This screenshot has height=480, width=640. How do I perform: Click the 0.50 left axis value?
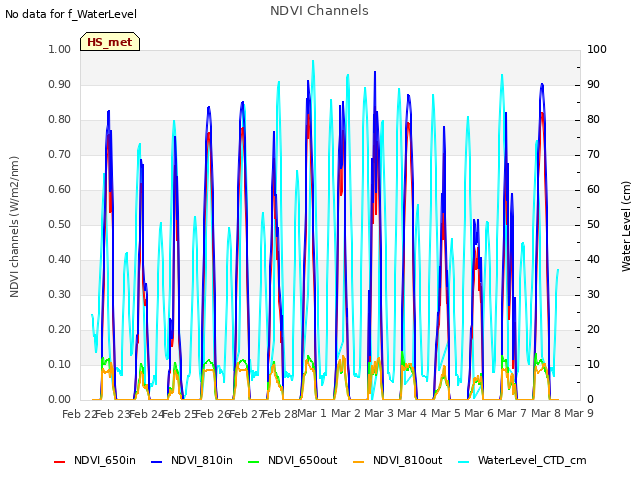point(59,224)
